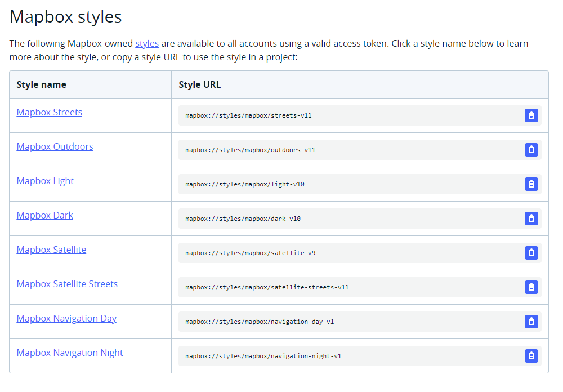Copy the satellite-streets-v11 style URL
This screenshot has height=392, width=563.
(x=531, y=287)
